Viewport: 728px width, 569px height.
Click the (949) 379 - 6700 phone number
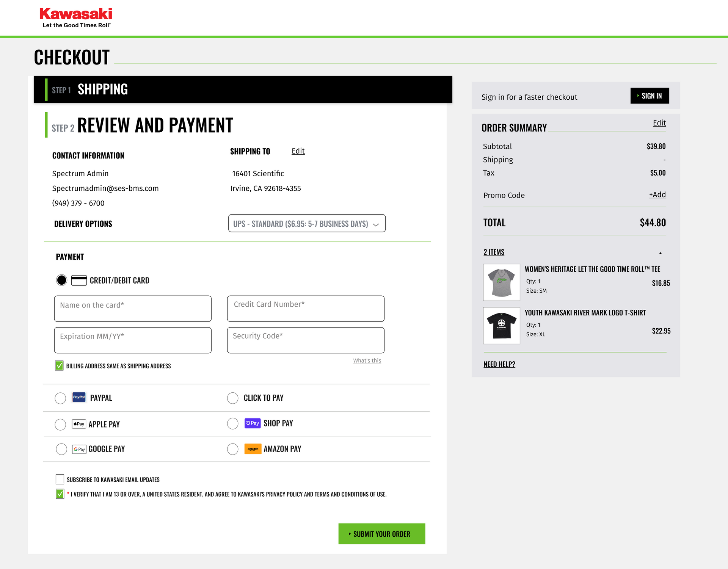tap(78, 203)
